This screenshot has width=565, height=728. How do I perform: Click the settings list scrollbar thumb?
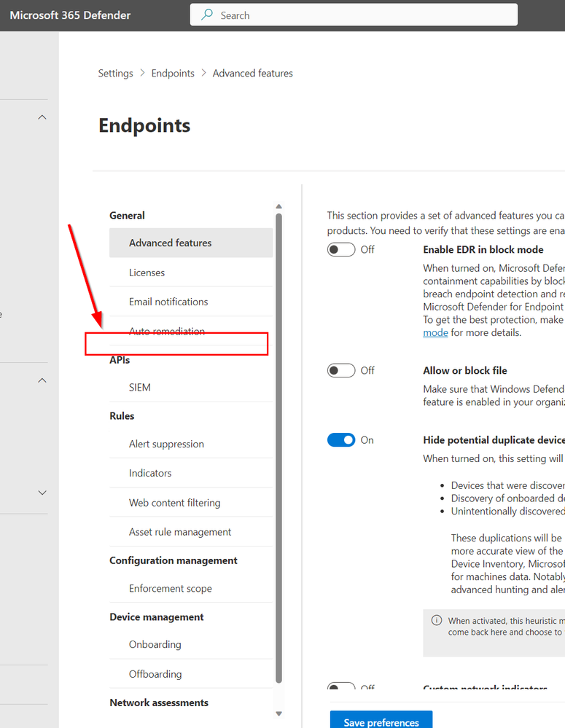(278, 448)
